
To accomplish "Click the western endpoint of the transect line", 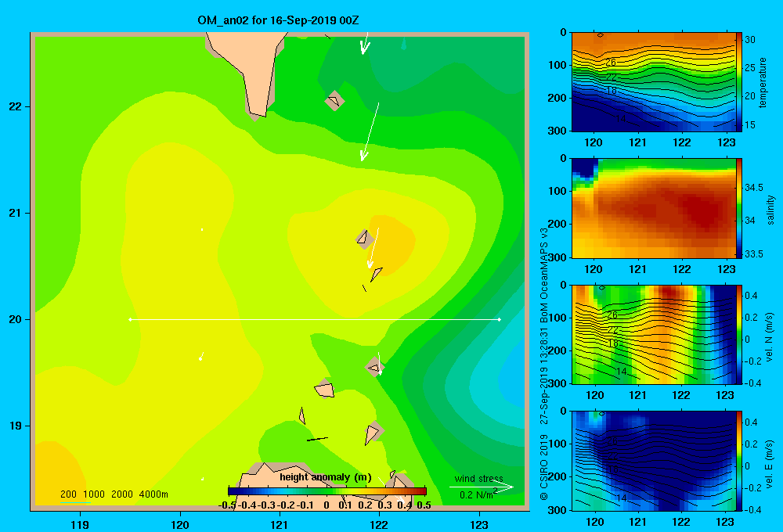I will click(130, 319).
